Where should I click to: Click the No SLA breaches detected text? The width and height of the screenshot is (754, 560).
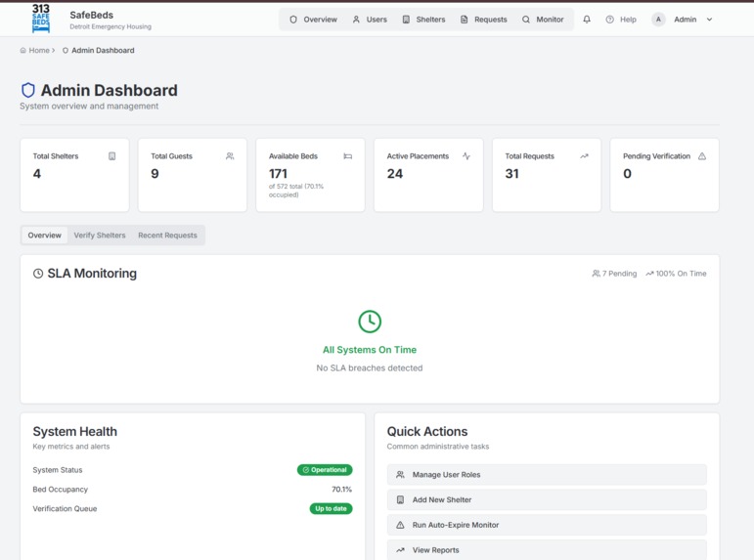tap(370, 367)
